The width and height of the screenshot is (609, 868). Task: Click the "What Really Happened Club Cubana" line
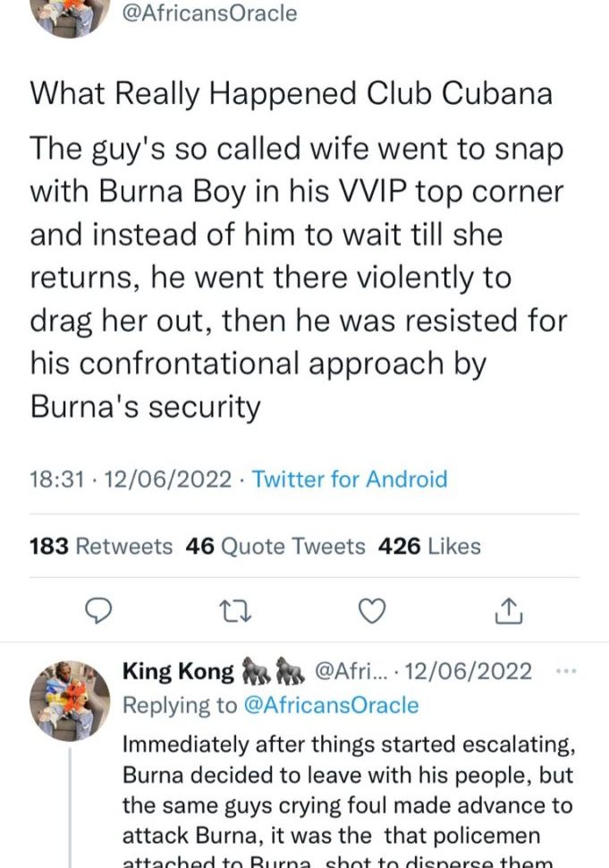click(291, 94)
